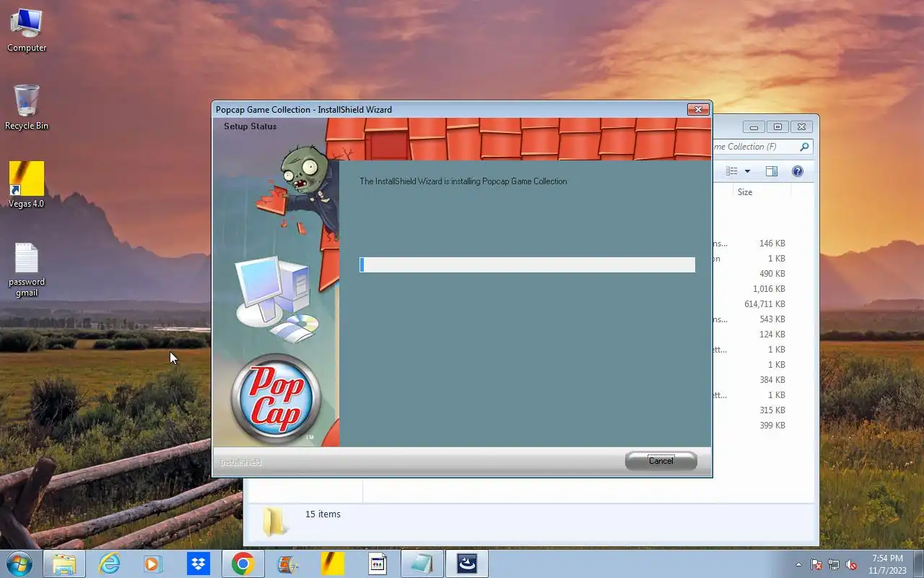Switch to the notepad-style taskbar app
Viewport: 924px width, 578px height.
click(422, 564)
